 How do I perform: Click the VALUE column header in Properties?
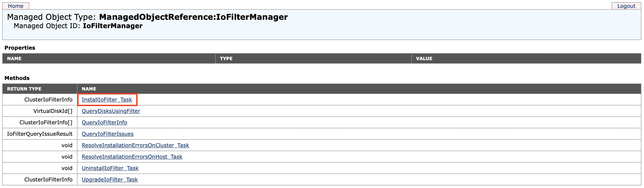click(424, 59)
